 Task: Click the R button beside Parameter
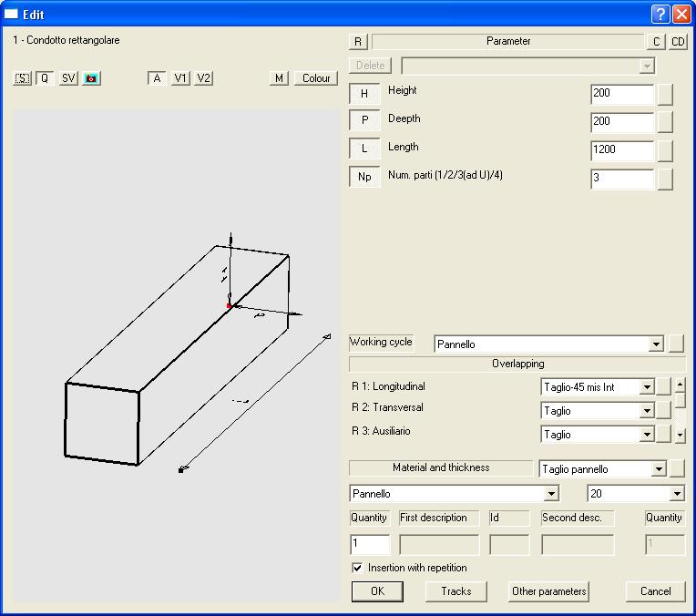pyautogui.click(x=358, y=42)
